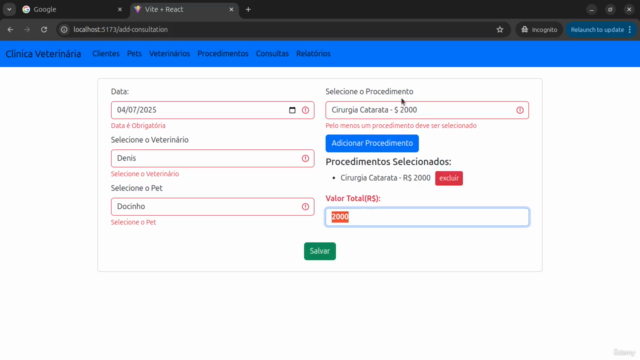Open Relatórios in the navbar

(313, 53)
